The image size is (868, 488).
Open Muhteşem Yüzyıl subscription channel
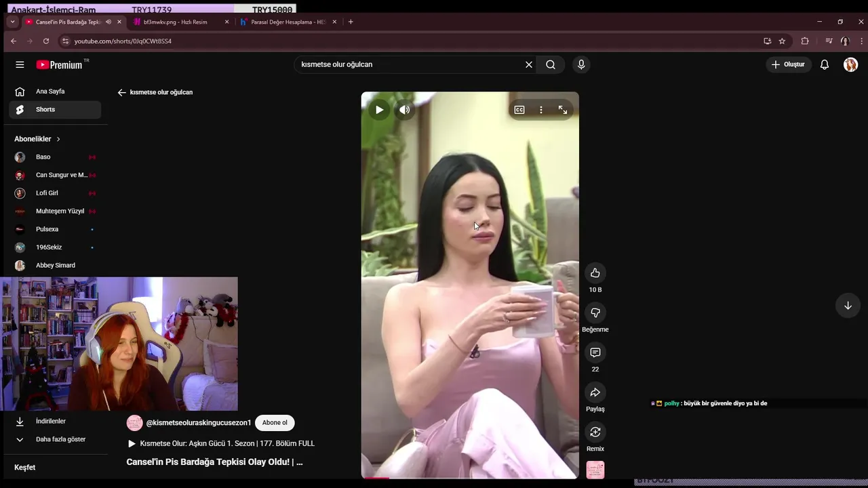(x=55, y=211)
